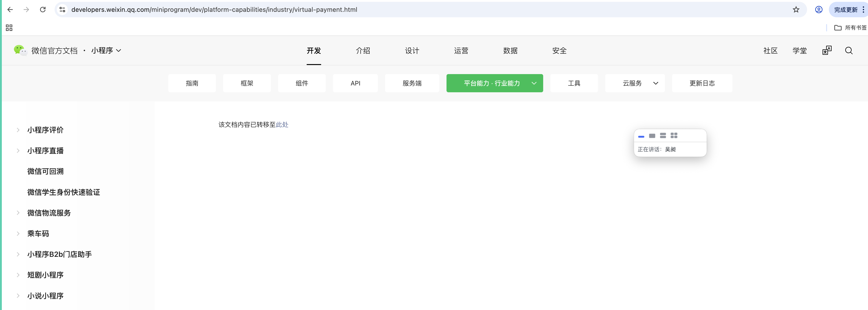Viewport: 868px width, 310px height.
Task: Open the apps grid icon in bookmarks bar
Action: click(9, 27)
